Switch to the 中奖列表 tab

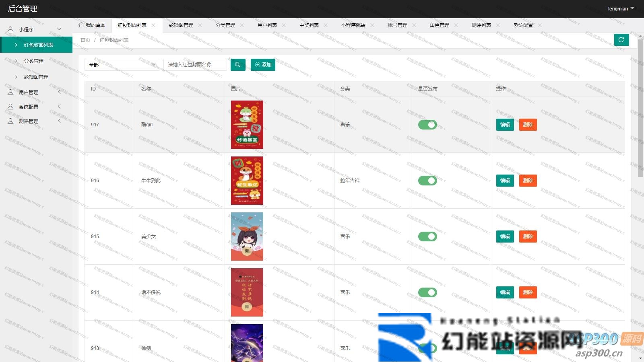click(309, 25)
